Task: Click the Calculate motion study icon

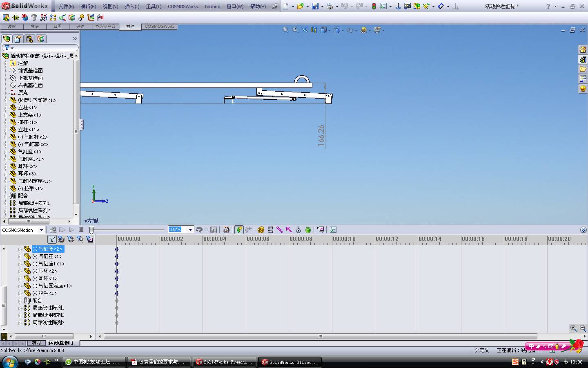Action: click(53, 230)
